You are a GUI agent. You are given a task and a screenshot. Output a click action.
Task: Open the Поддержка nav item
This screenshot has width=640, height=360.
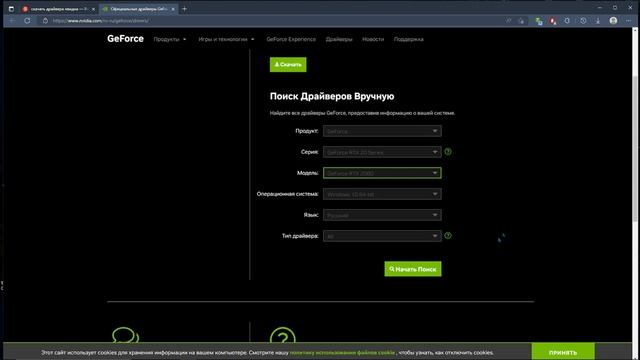click(409, 39)
